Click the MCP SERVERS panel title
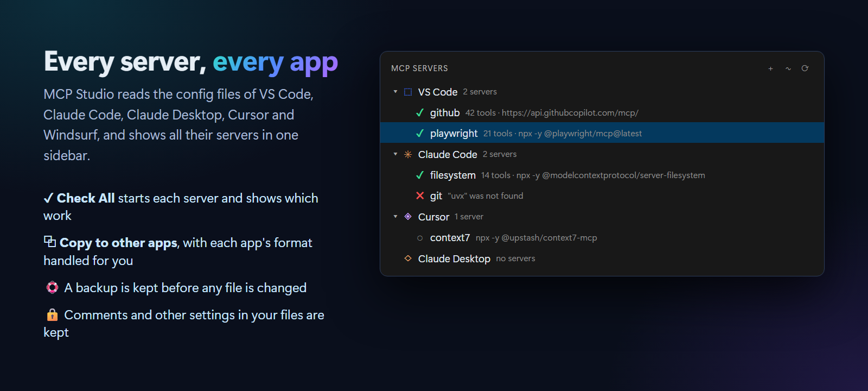The image size is (868, 391). coord(419,68)
